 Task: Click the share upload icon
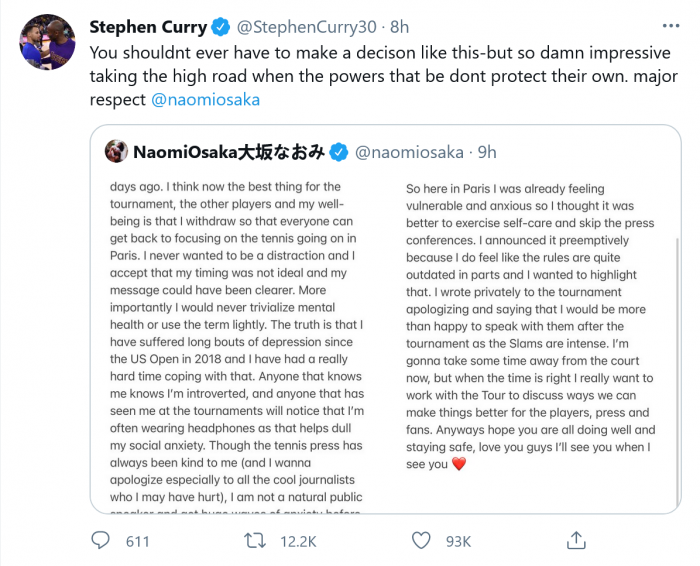575,541
